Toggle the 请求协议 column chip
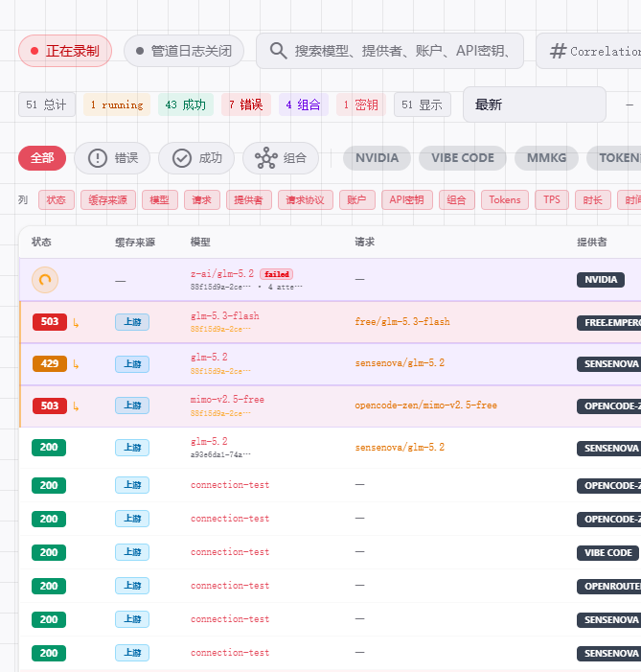 pos(305,200)
